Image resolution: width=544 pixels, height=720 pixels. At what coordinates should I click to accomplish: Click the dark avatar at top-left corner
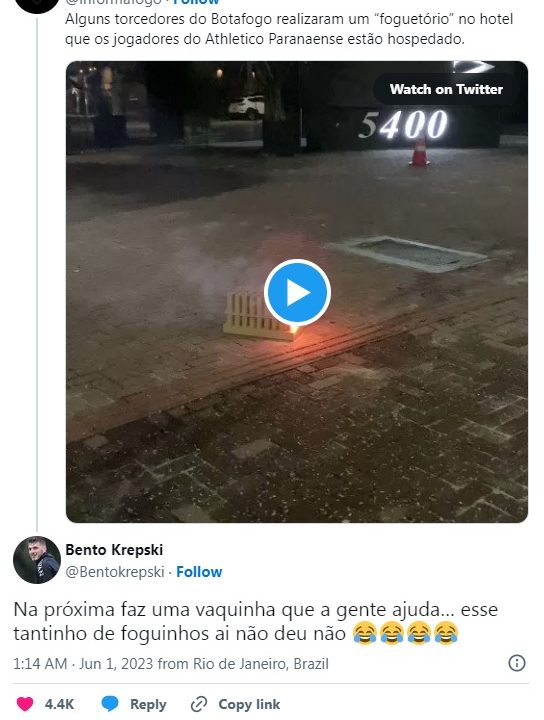[37, 6]
